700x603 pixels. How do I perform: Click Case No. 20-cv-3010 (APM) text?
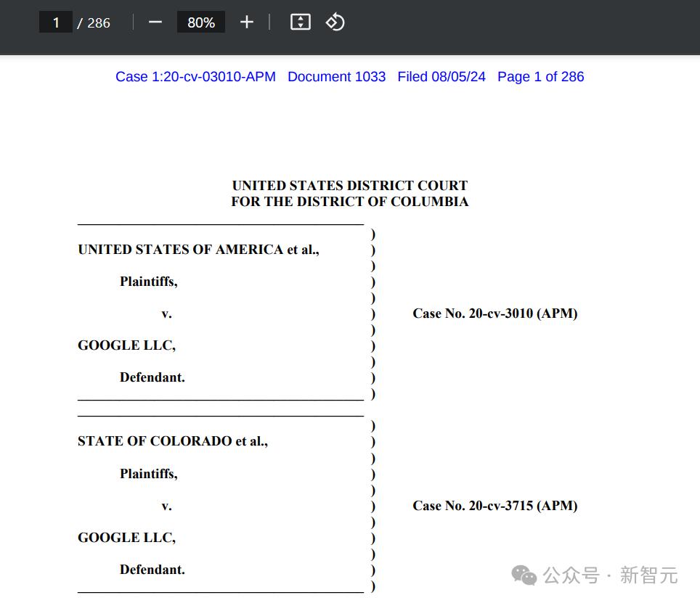point(495,313)
